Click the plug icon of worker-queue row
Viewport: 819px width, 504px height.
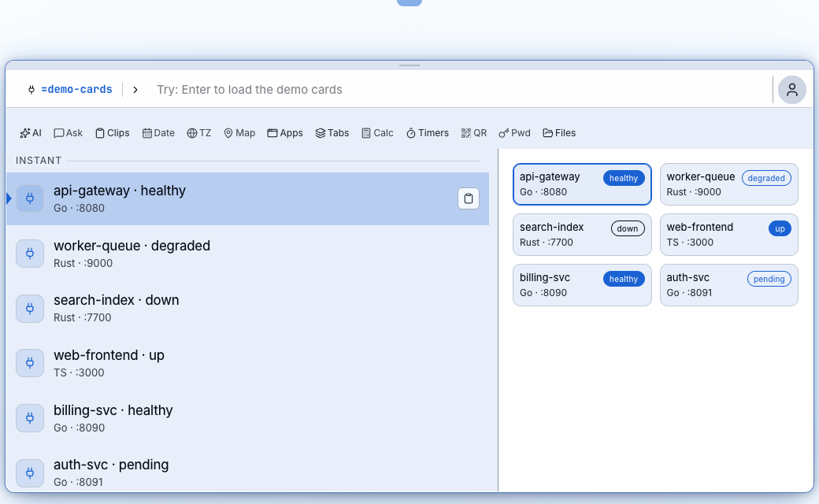pyautogui.click(x=30, y=254)
